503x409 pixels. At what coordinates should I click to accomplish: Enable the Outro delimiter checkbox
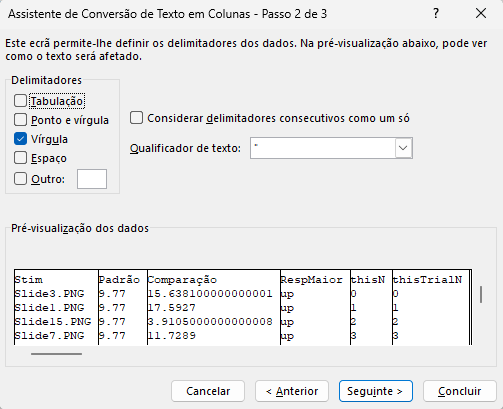(20, 179)
